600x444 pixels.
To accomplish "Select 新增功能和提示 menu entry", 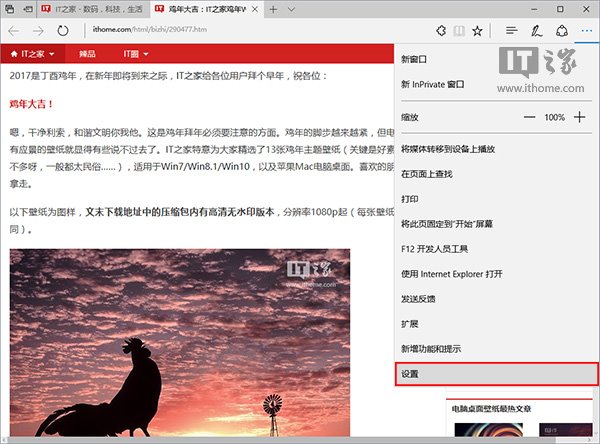I will pos(497,349).
